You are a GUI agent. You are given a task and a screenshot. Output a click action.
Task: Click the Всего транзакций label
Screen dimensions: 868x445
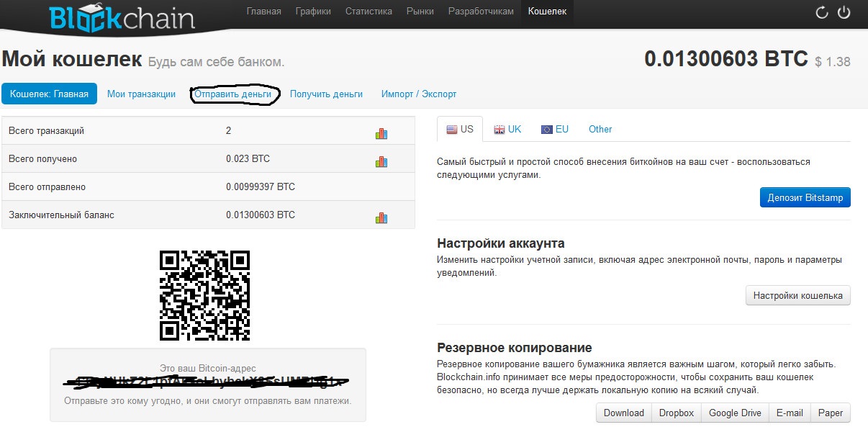(x=47, y=130)
